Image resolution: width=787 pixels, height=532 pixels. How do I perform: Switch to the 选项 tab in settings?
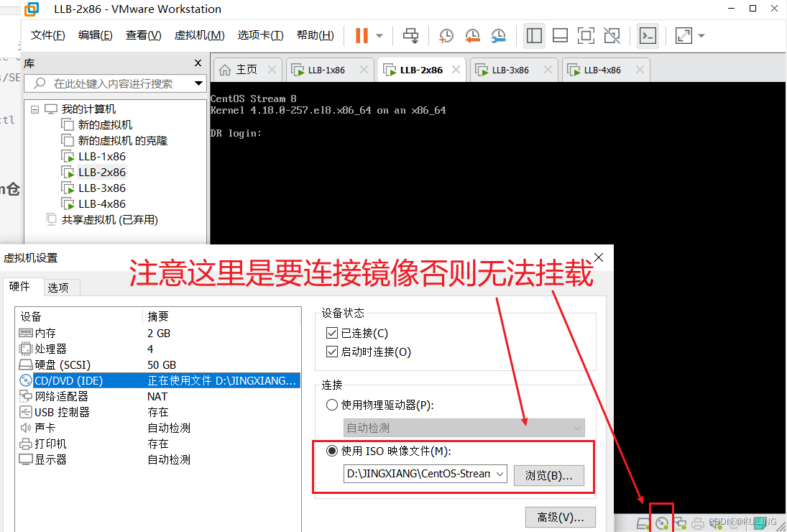(58, 288)
